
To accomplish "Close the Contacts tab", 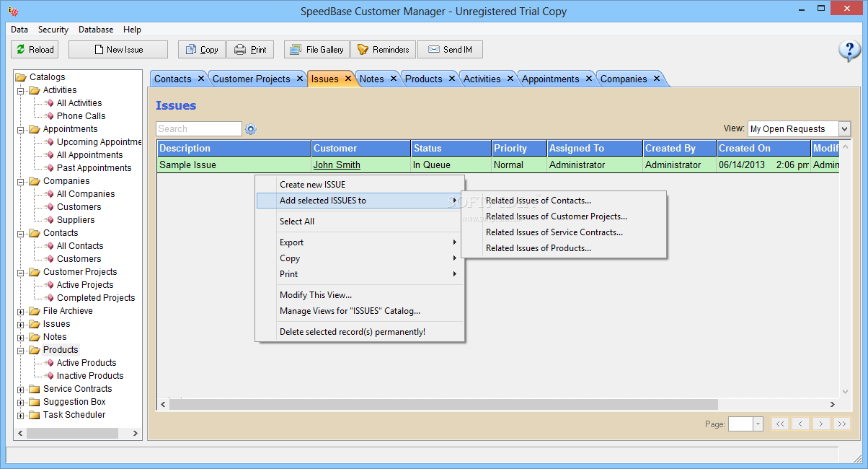I will pos(201,79).
